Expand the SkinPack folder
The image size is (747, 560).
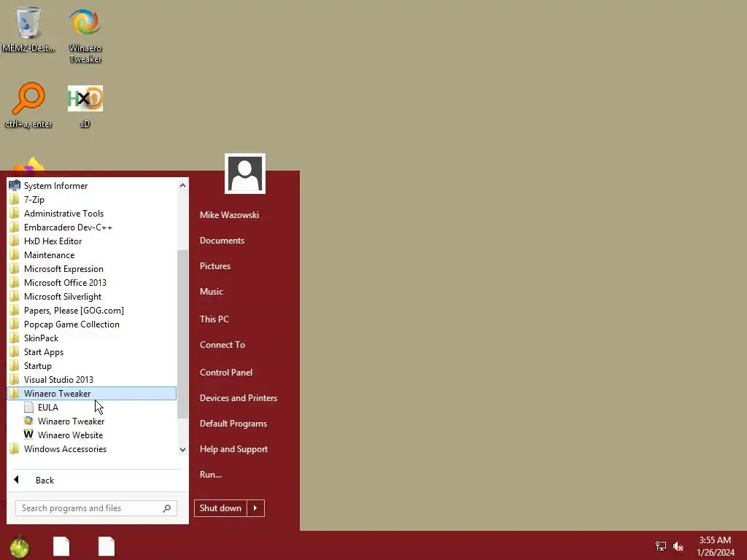91,338
